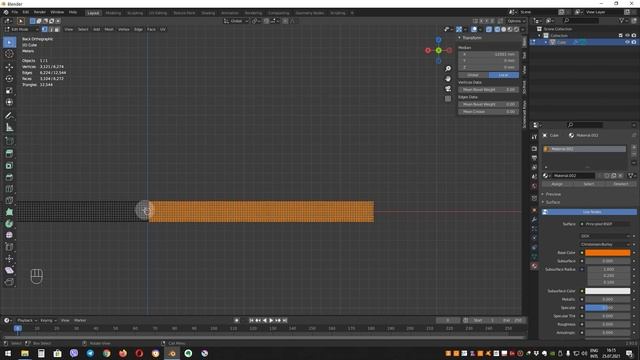This screenshot has width=640, height=360.
Task: Toggle X-ray display in viewport header
Action: tap(489, 29)
